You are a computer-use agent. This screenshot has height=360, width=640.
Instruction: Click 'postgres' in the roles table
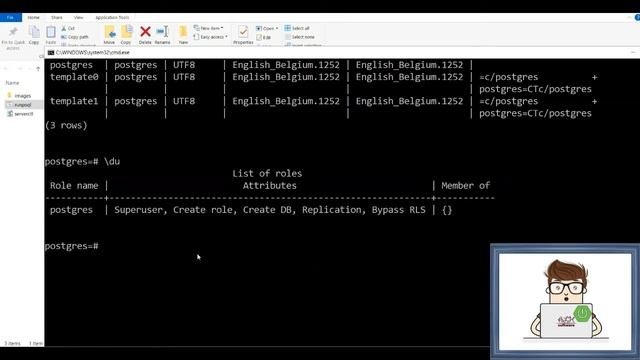[71, 210]
